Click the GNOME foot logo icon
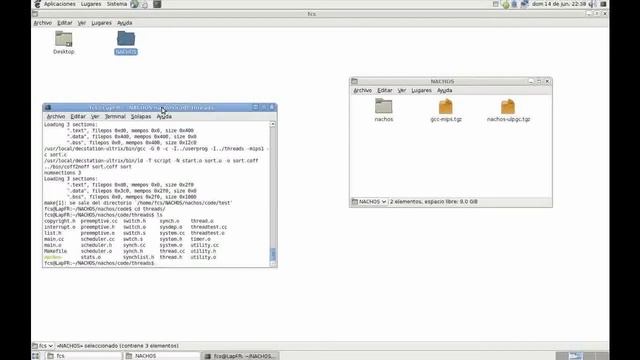Screen dimensions: 640x360 pos(37,4)
